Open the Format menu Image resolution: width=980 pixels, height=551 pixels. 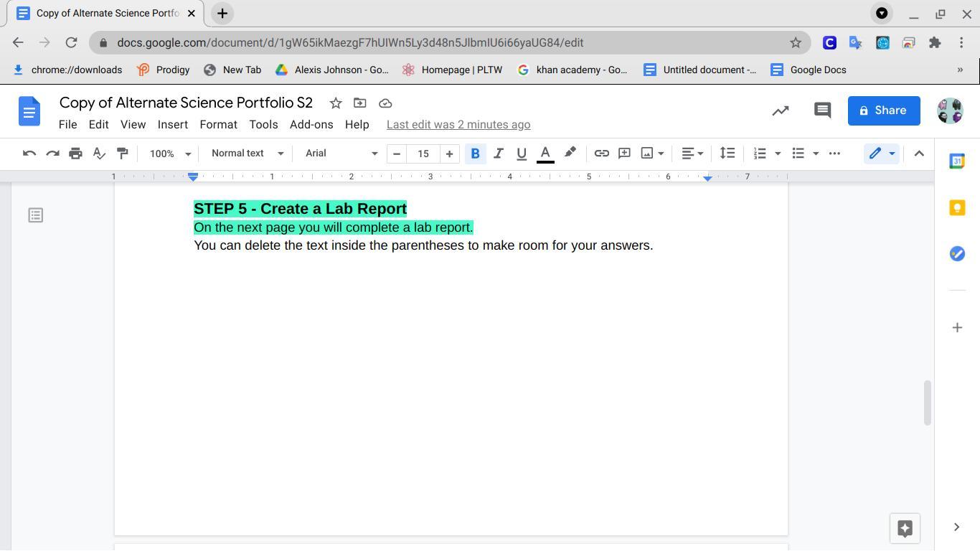click(218, 124)
